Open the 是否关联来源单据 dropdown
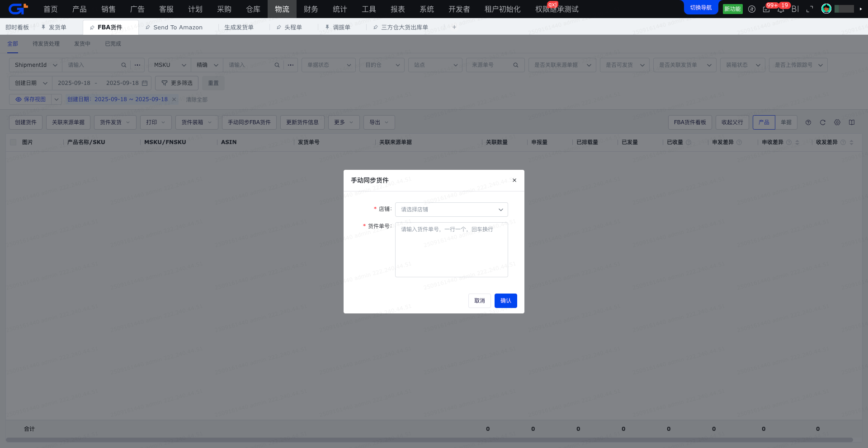 (562, 65)
